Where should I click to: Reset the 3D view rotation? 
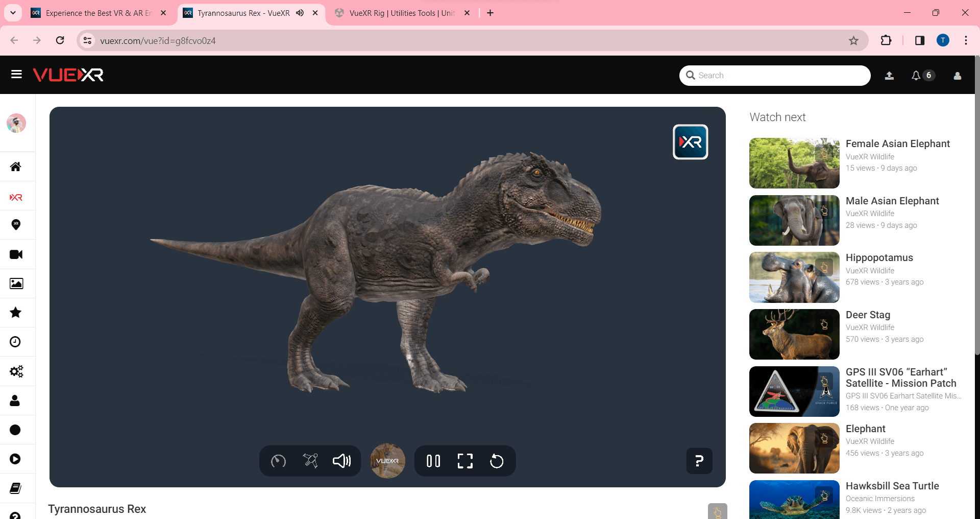497,461
